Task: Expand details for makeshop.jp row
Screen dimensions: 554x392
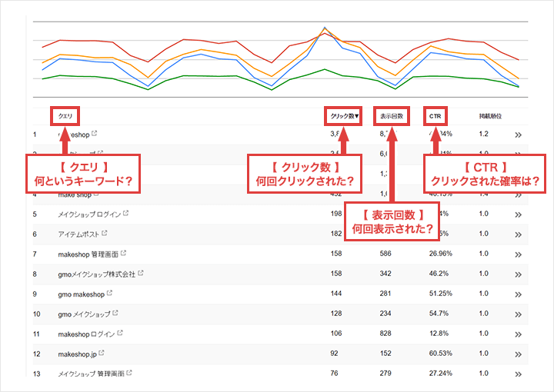Action: (x=519, y=354)
